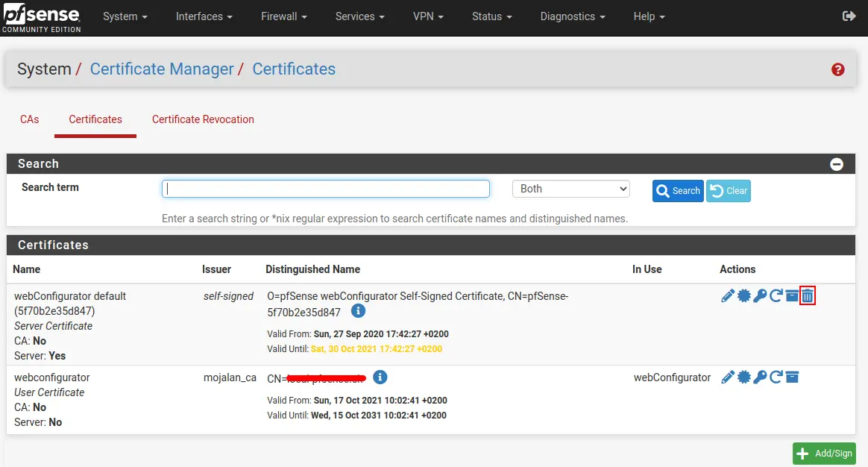Screen dimensions: 868x467
Task: Open the red help question mark
Action: [x=837, y=69]
